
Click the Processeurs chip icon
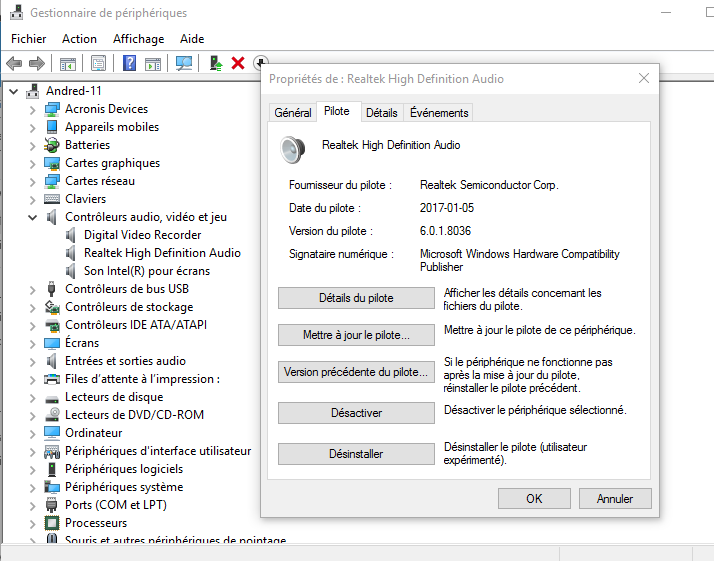pos(52,523)
